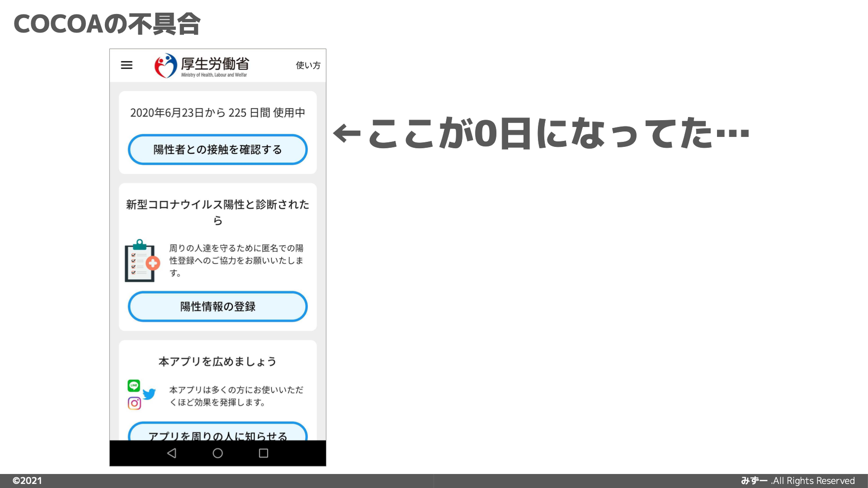Click 陽性情報の登録 button
This screenshot has height=488, width=868.
point(217,306)
